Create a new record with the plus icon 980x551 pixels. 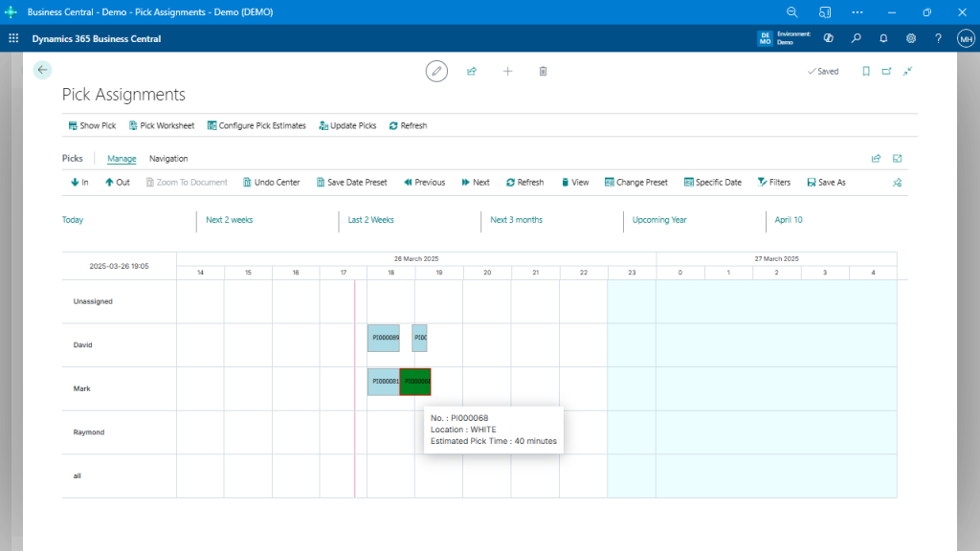coord(507,71)
